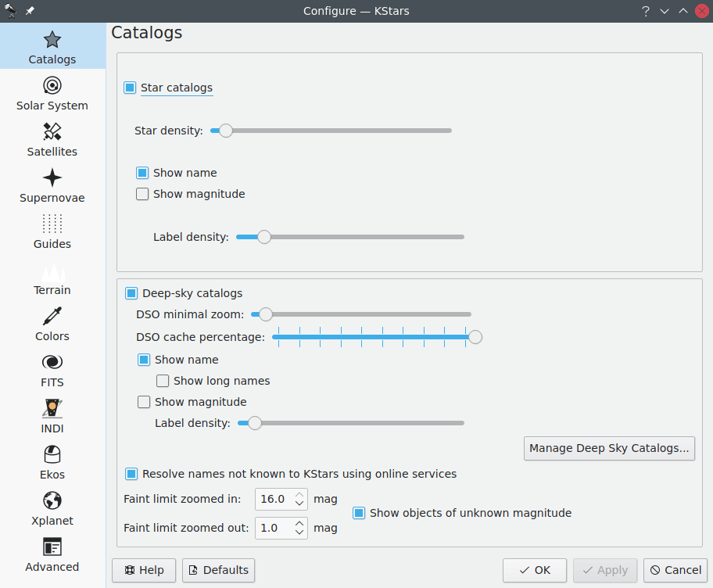Screen dimensions: 713x588
Task: Open the Guides configuration section
Action: [x=52, y=231]
